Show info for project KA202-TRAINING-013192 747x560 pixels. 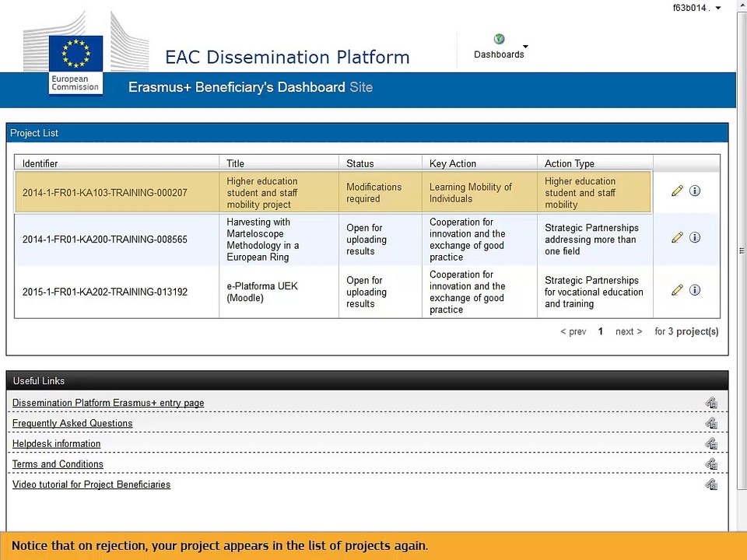click(x=695, y=289)
